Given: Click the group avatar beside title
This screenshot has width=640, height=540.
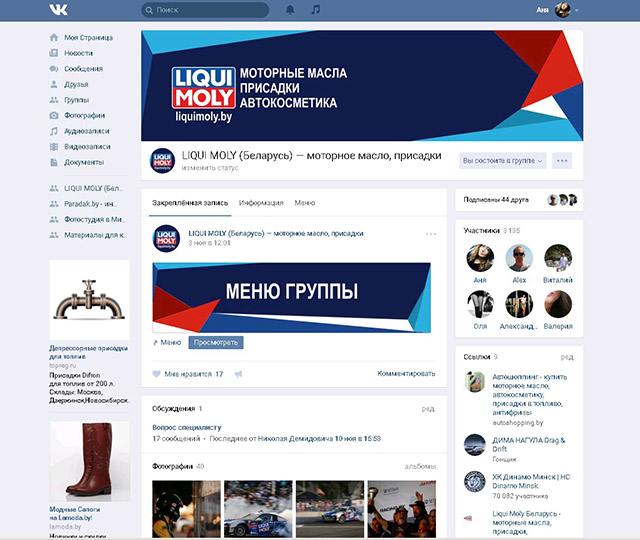Looking at the screenshot, I should tap(162, 160).
